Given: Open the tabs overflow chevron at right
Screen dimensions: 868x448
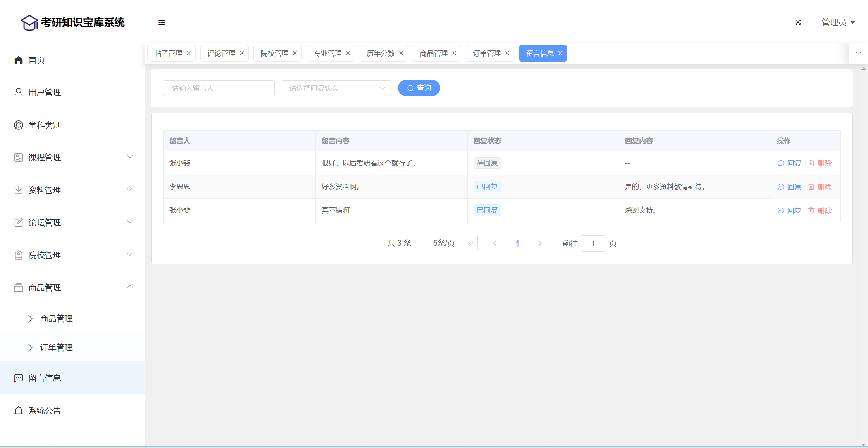Looking at the screenshot, I should point(858,53).
